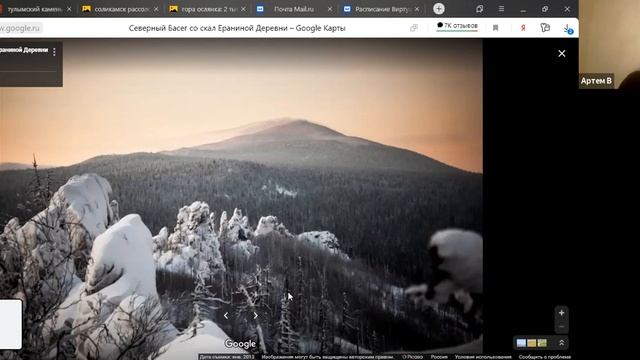Open a new browser tab with plus button
The width and height of the screenshot is (640, 360).
click(x=439, y=9)
